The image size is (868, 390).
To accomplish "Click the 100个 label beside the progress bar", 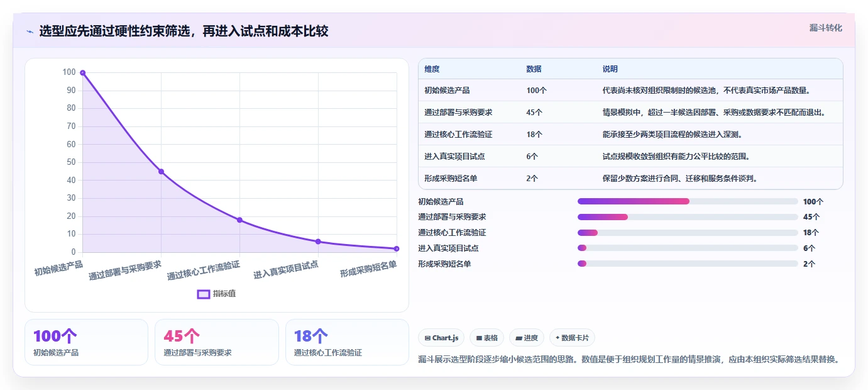I will coord(813,202).
